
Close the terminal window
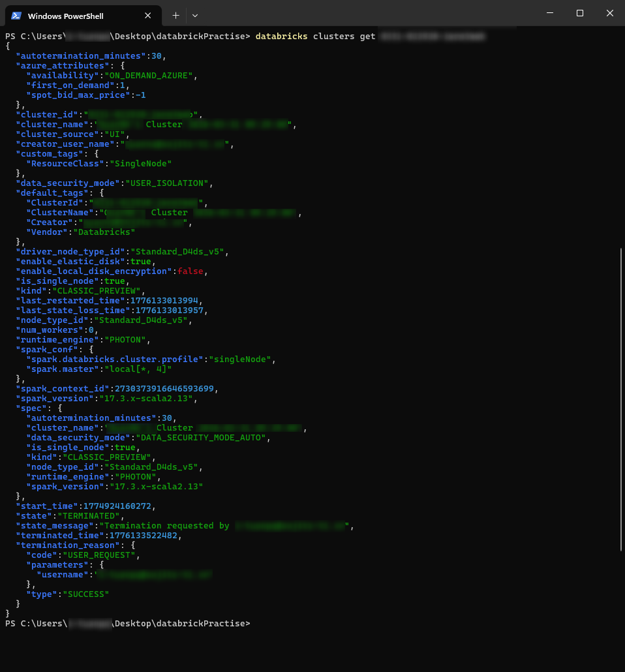coord(609,13)
